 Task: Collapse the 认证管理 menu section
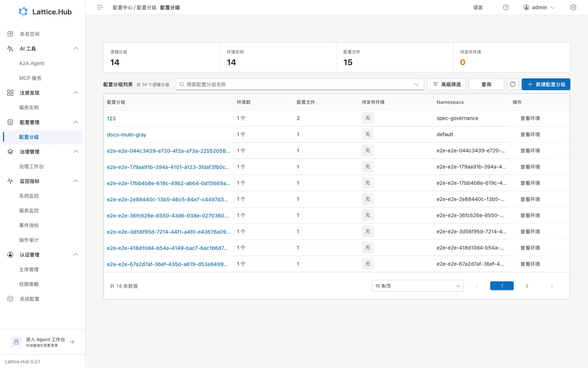[76, 255]
